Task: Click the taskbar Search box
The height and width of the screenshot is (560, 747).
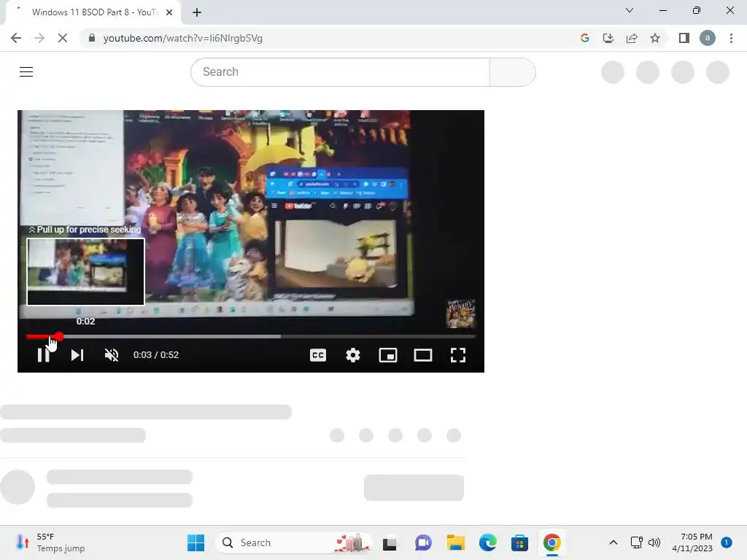Action: (293, 542)
